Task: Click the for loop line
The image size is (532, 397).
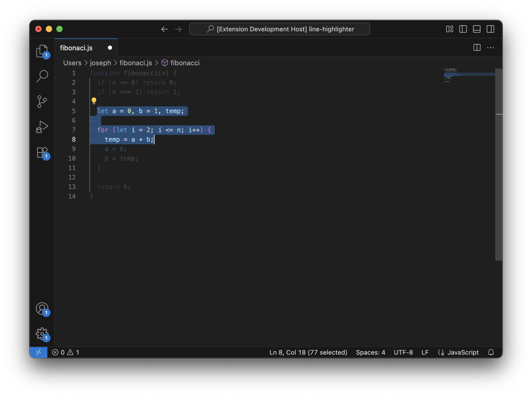Action: click(154, 130)
